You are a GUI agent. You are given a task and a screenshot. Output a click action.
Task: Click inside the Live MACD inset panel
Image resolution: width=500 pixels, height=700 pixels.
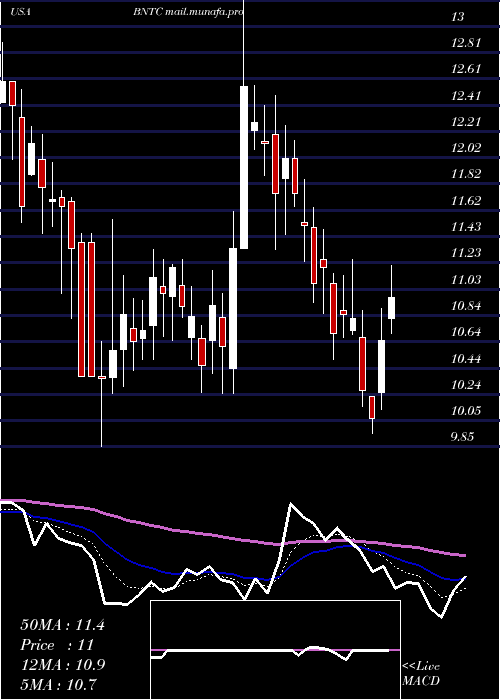(275, 650)
